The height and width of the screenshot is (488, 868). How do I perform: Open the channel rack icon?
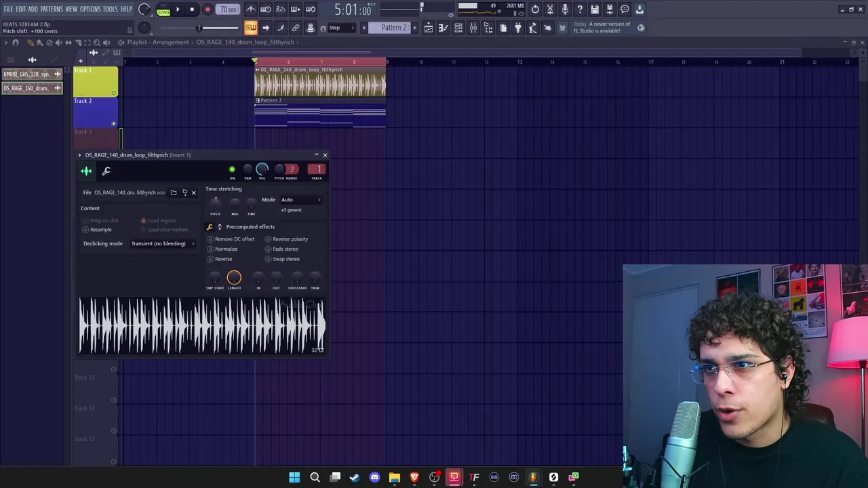coord(458,28)
